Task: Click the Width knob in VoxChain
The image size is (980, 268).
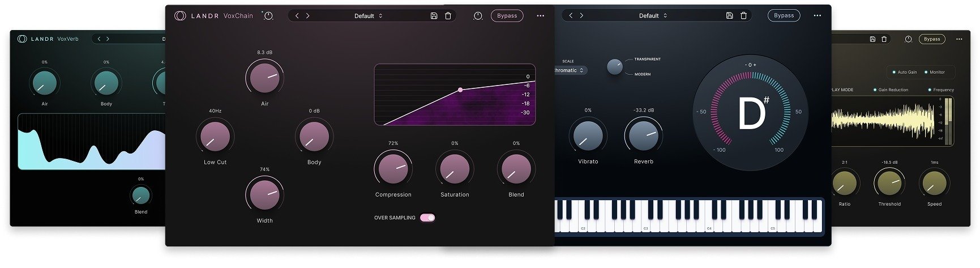Action: [x=264, y=195]
